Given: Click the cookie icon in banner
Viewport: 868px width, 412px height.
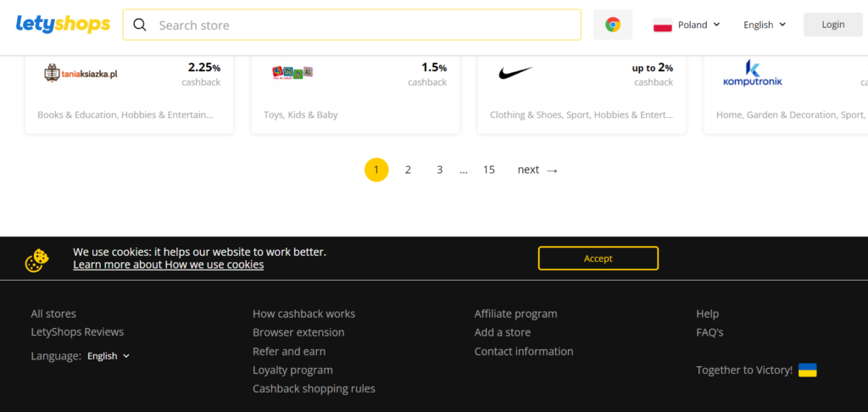Looking at the screenshot, I should (x=37, y=260).
